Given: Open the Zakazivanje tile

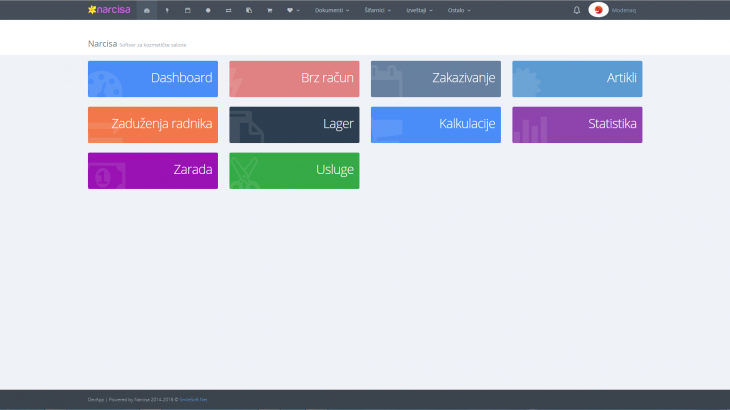Looking at the screenshot, I should 436,79.
